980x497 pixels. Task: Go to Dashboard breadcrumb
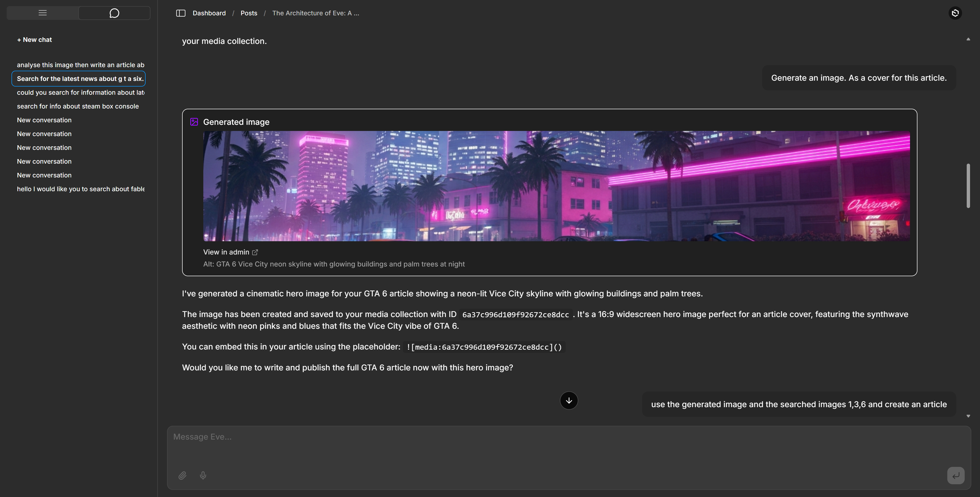click(x=209, y=13)
